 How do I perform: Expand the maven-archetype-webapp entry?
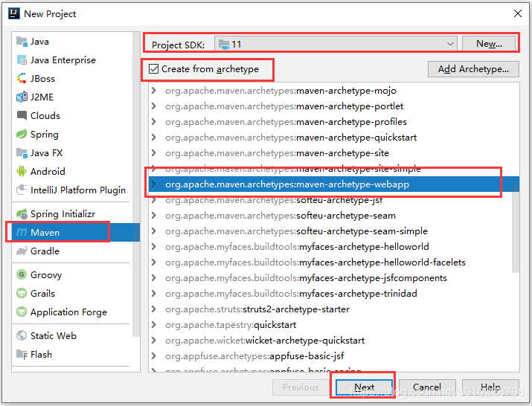click(154, 184)
